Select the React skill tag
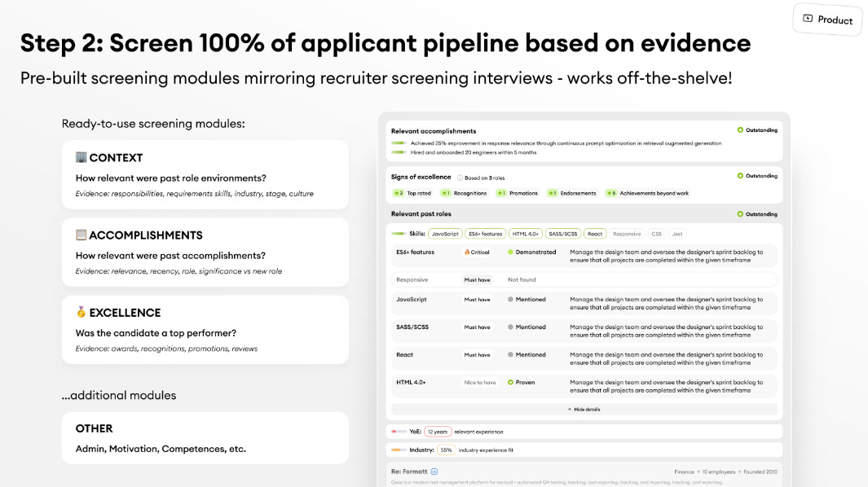The width and height of the screenshot is (868, 487). [x=595, y=234]
